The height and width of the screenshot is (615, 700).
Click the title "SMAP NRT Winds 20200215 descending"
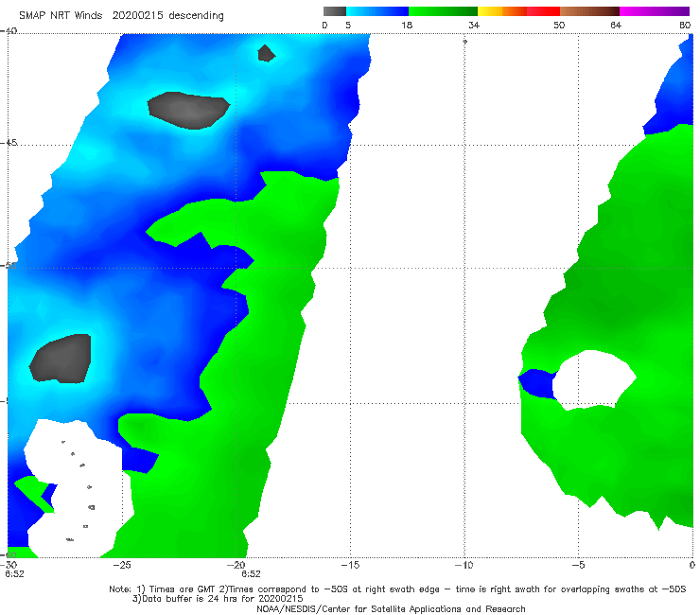coord(121,15)
